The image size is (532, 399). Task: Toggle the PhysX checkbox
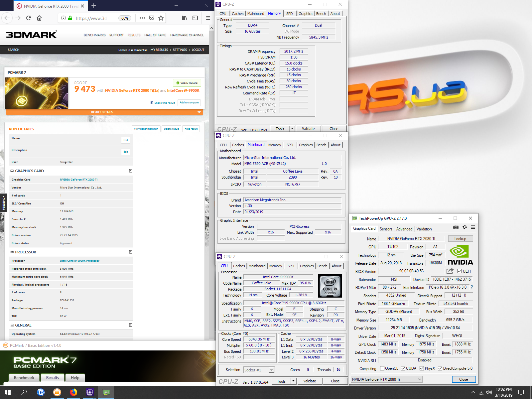[x=422, y=368]
